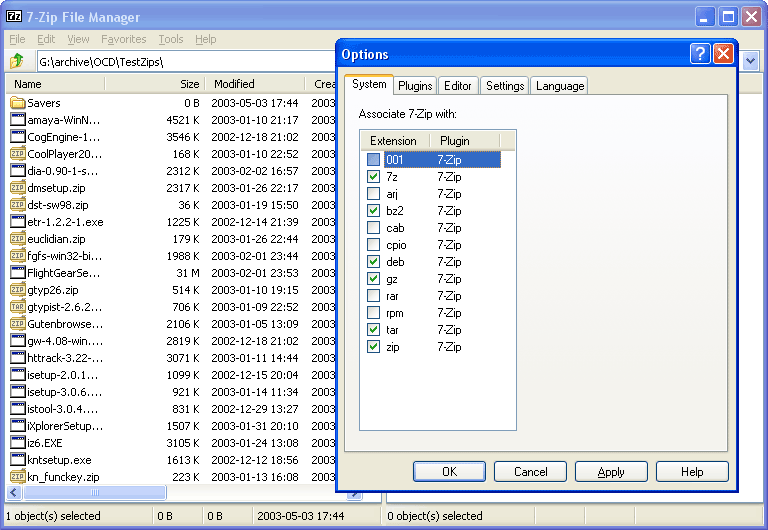
Task: Click the Extension column header
Action: (x=395, y=141)
